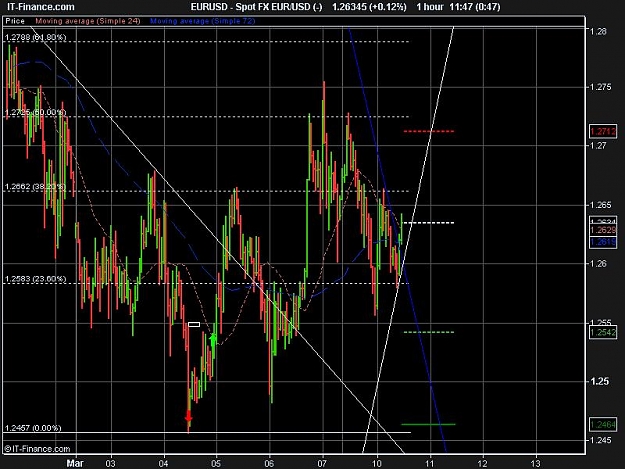Click the solid green level line segment
This screenshot has height=469, width=625.
coord(428,424)
